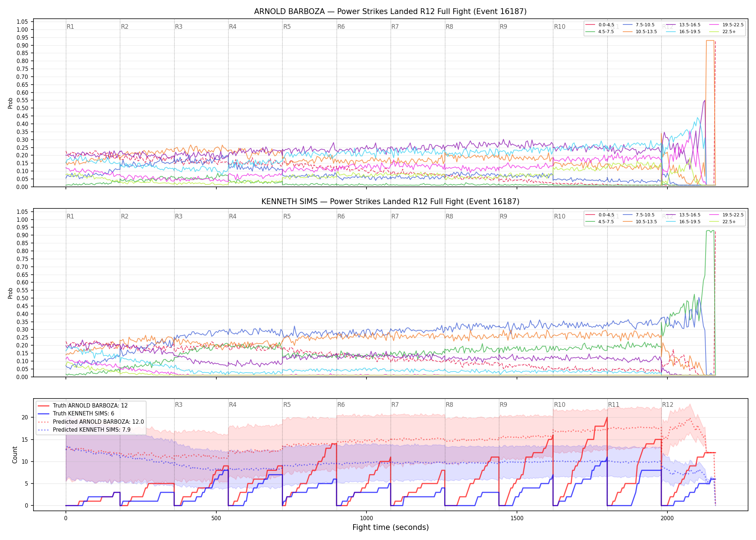Click the R2 round marker in Barboza chart
Viewport: 756px width, 540px height.
click(x=125, y=27)
